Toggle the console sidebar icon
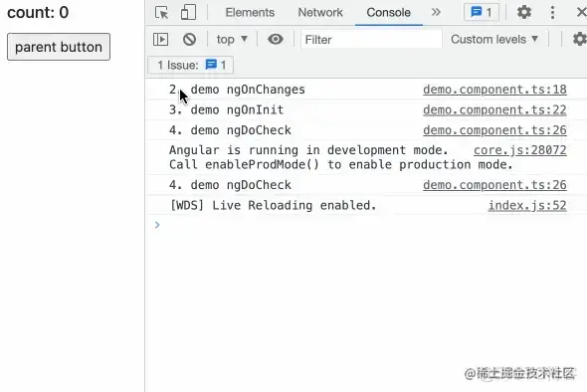The height and width of the screenshot is (392, 587). (160, 40)
